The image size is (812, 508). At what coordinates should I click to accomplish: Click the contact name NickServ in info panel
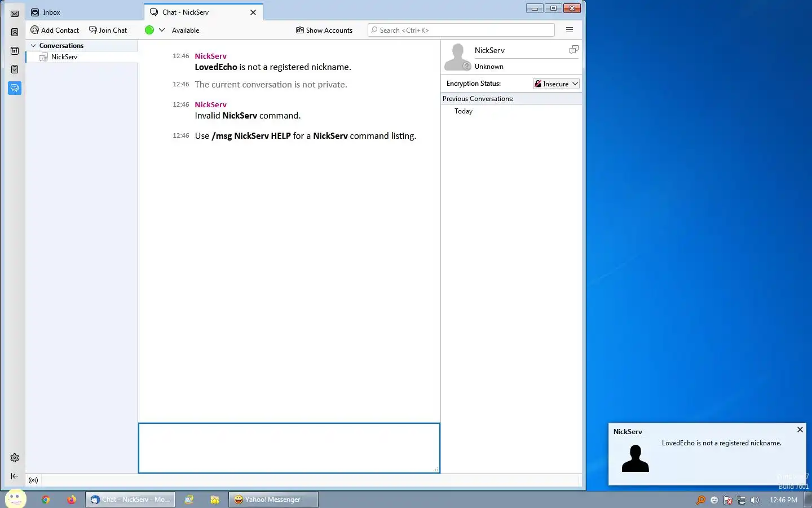pyautogui.click(x=489, y=50)
